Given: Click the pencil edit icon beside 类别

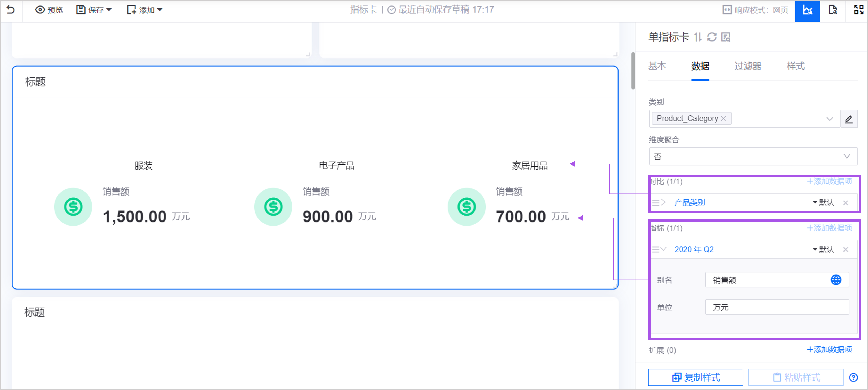Looking at the screenshot, I should point(849,119).
